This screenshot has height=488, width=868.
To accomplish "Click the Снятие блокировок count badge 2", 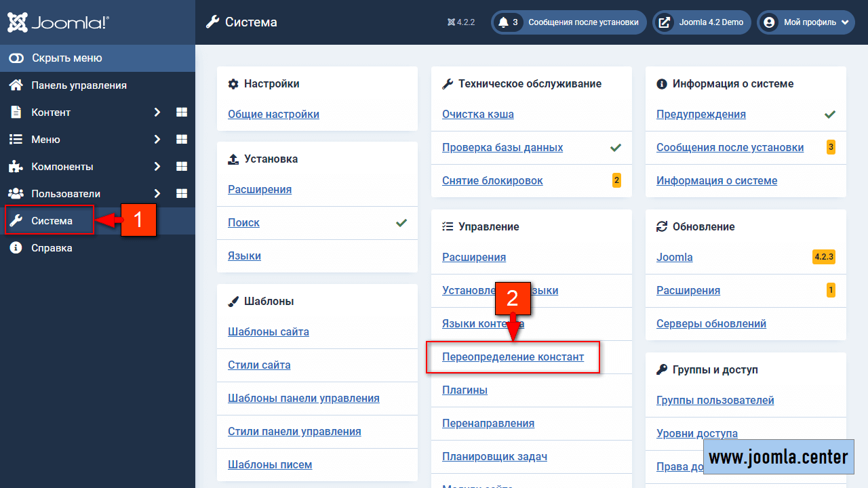I will click(x=616, y=180).
